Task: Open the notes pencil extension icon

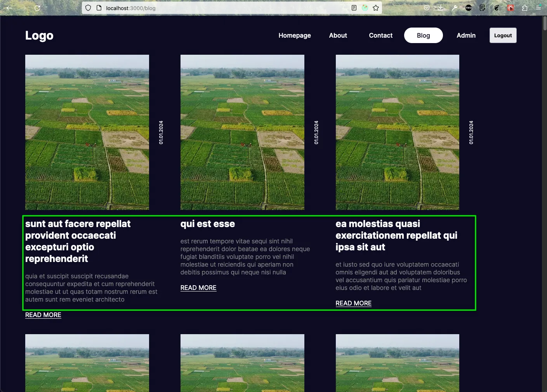Action: 483,8
